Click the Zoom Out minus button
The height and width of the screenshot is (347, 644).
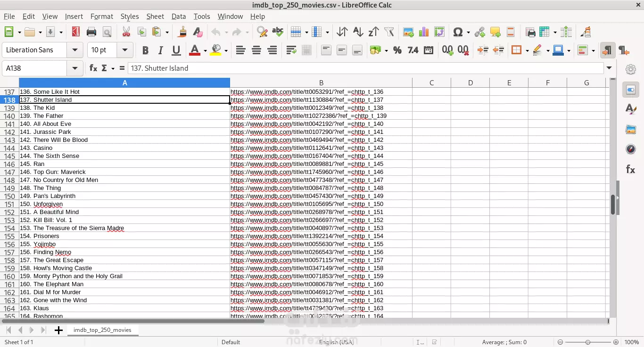pos(560,342)
